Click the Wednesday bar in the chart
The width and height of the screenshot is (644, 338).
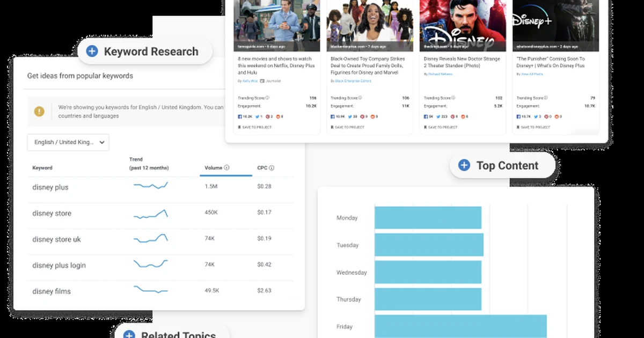[428, 272]
